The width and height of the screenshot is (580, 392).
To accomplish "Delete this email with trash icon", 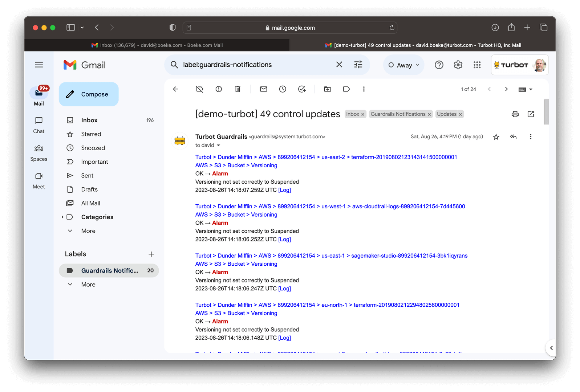I will point(238,89).
